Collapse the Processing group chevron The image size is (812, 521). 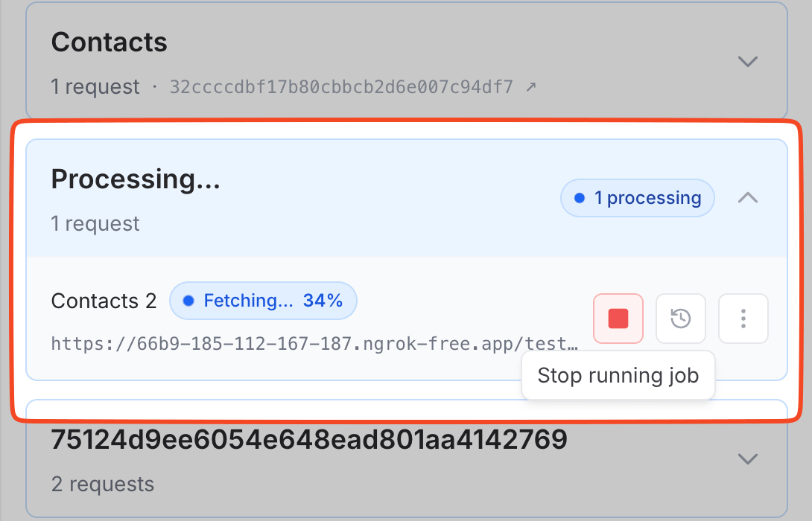click(747, 198)
